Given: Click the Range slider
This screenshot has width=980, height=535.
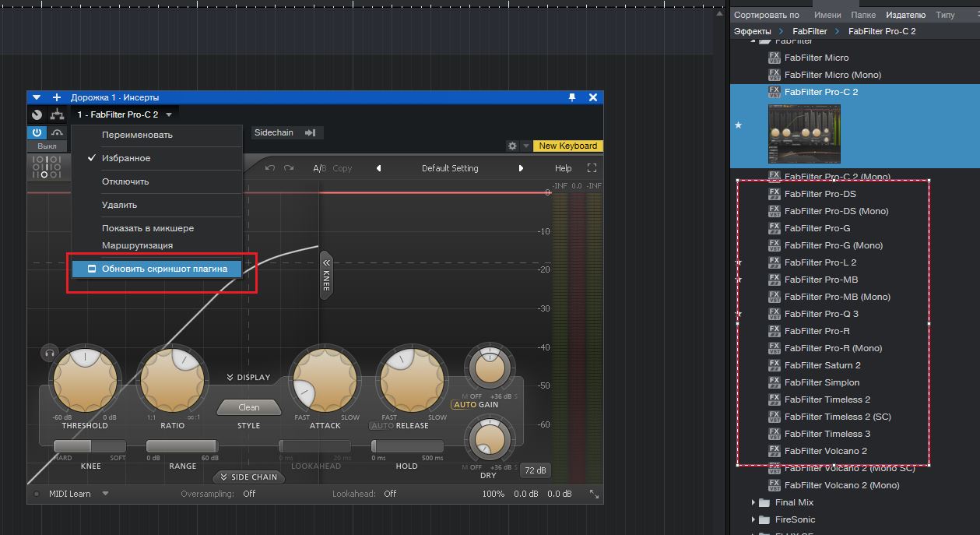Looking at the screenshot, I should coord(182,446).
